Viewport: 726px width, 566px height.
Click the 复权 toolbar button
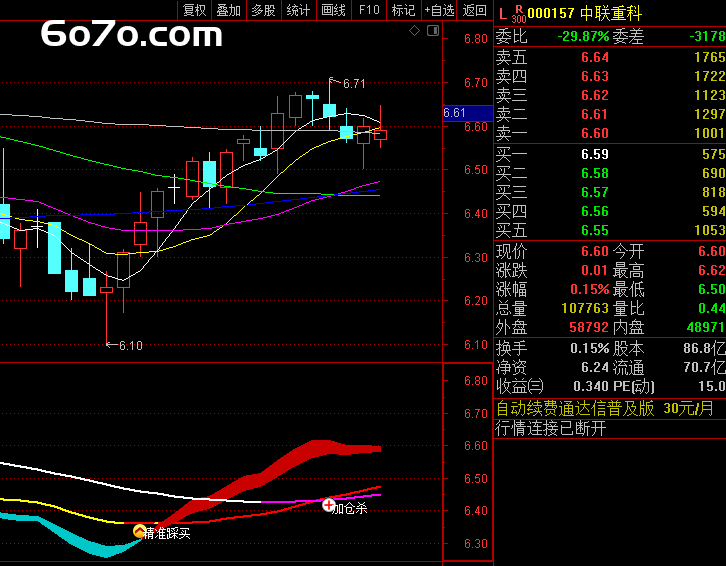pos(194,10)
